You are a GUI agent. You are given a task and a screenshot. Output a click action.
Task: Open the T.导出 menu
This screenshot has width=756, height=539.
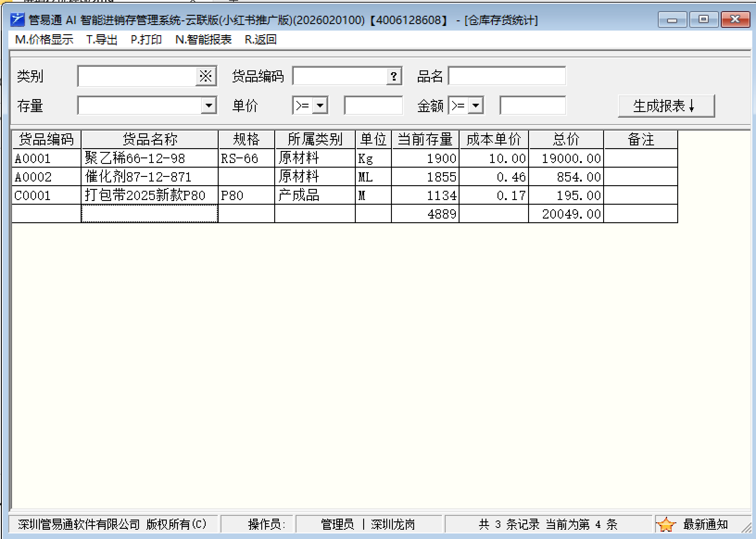click(101, 40)
